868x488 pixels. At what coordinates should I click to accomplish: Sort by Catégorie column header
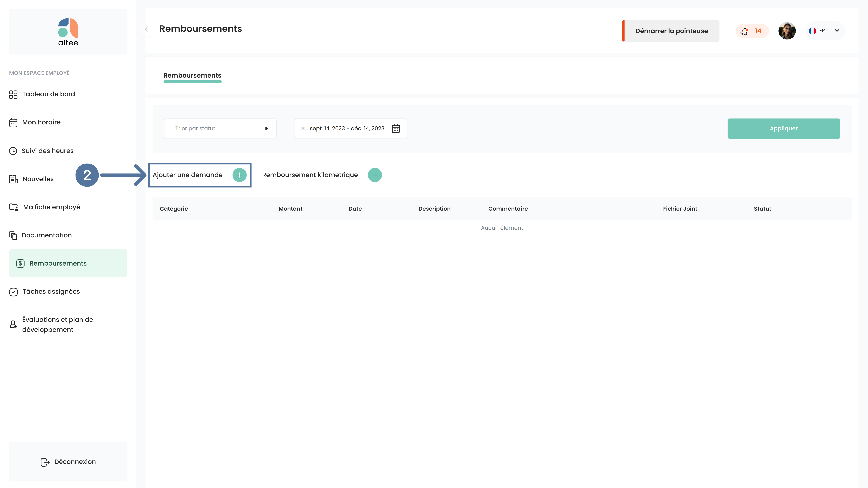pyautogui.click(x=174, y=209)
